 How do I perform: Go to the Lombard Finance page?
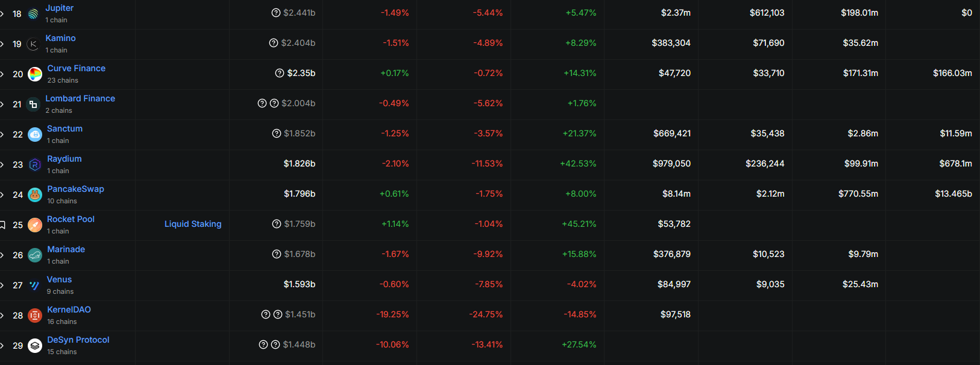tap(80, 98)
